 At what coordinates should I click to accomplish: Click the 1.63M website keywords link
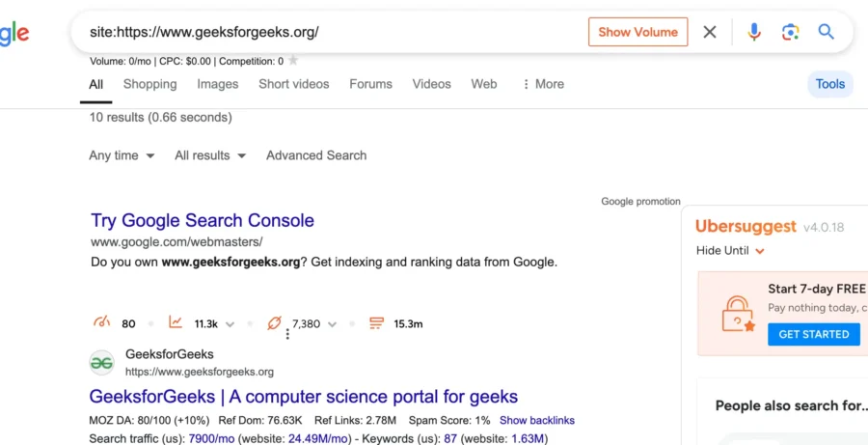click(527, 439)
